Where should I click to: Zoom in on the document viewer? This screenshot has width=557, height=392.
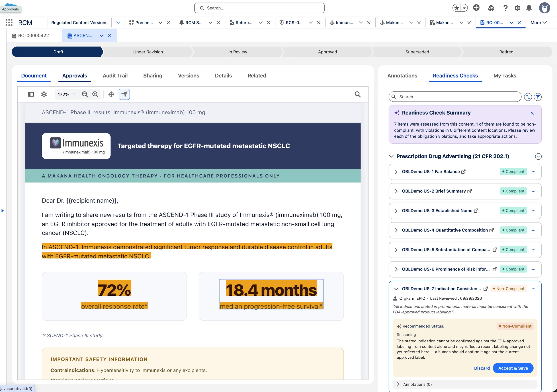pos(95,94)
